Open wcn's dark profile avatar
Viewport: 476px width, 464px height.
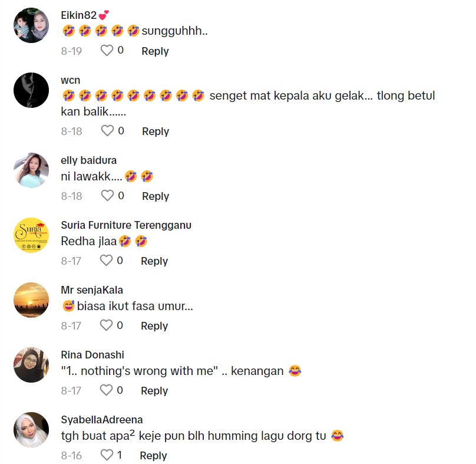[31, 90]
